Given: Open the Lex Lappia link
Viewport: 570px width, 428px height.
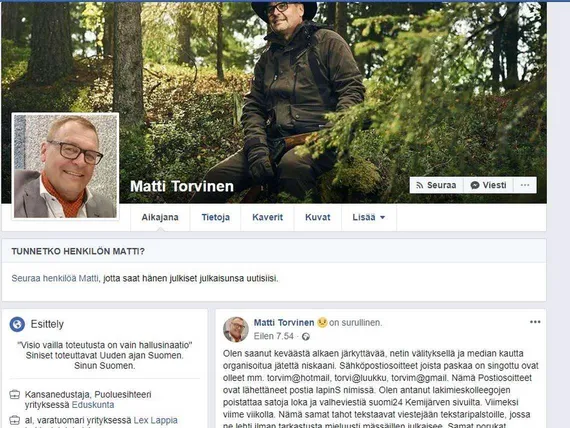Looking at the screenshot, I should click(156, 420).
